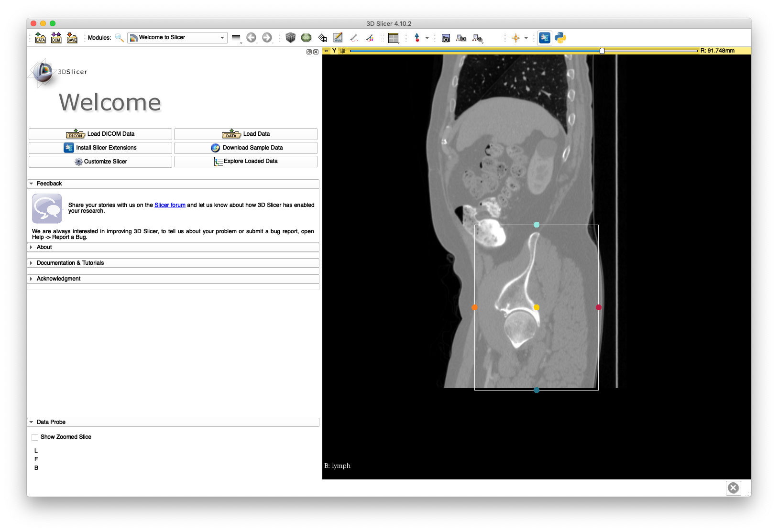Open the slice layout selector icon

[x=394, y=38]
